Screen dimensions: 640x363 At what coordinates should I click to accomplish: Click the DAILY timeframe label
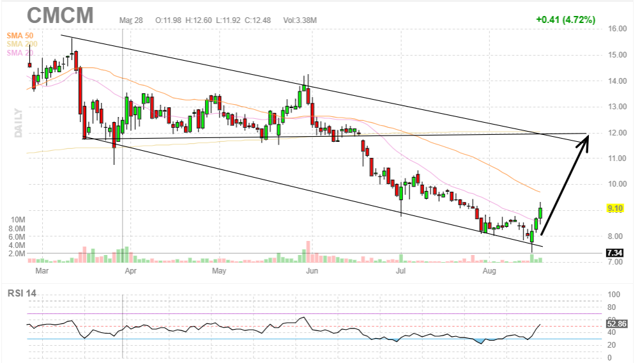tap(18, 123)
